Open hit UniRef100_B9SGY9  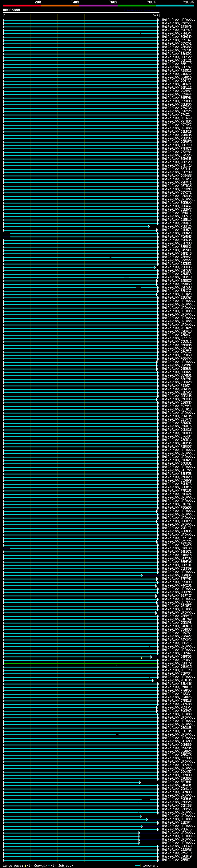[177, 26]
